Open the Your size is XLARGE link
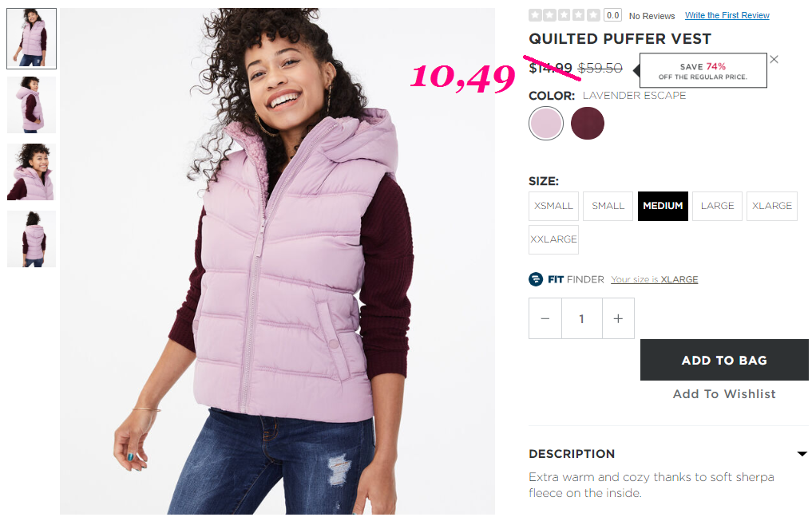Viewport: 812px width, 521px height. click(655, 279)
